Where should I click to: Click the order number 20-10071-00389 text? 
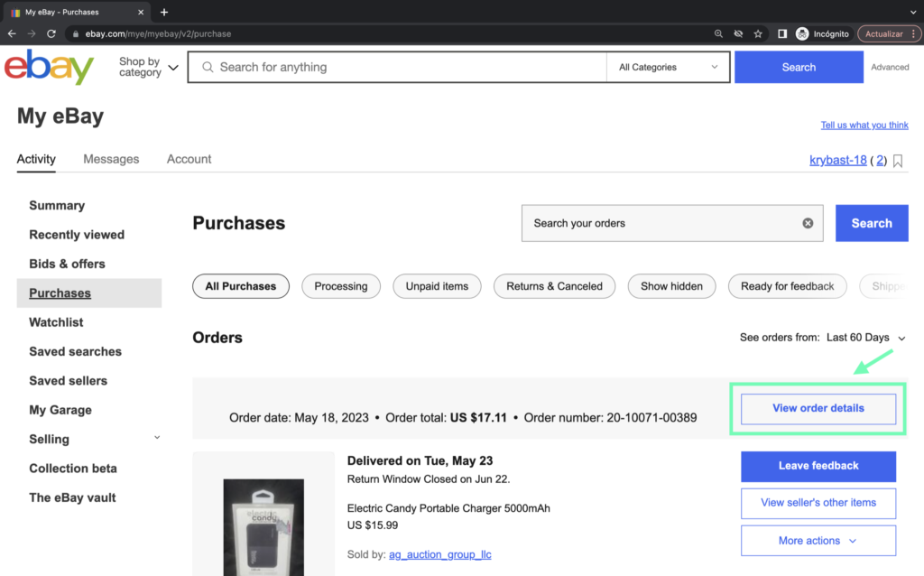651,417
